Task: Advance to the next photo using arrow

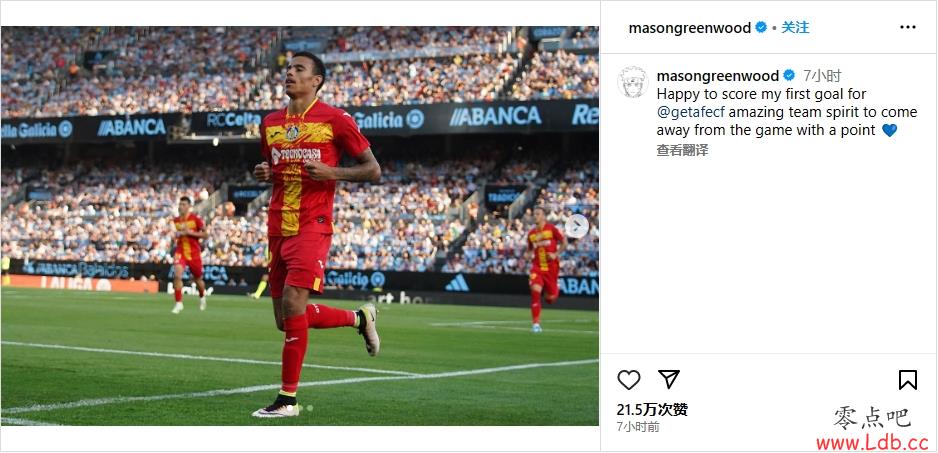Action: 577,226
